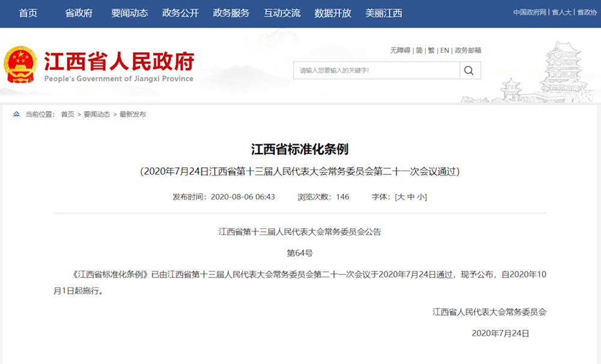Focus the keyword search input field
This screenshot has height=364, width=601.
(376, 70)
